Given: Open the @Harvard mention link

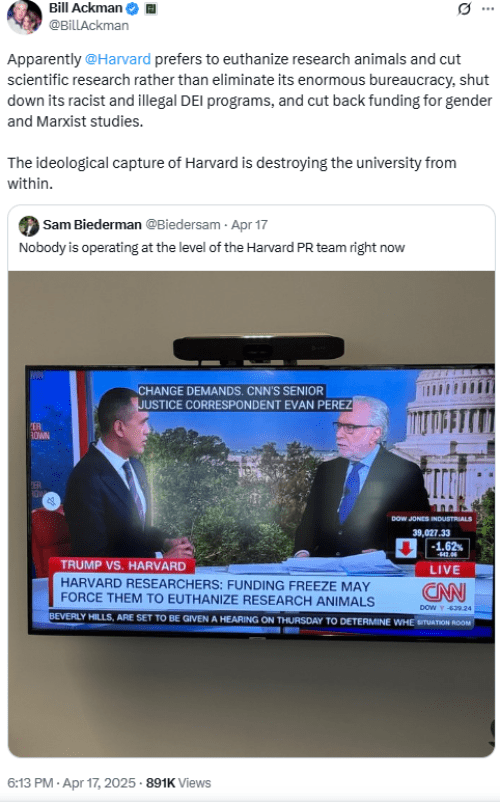Looking at the screenshot, I should 118,59.
